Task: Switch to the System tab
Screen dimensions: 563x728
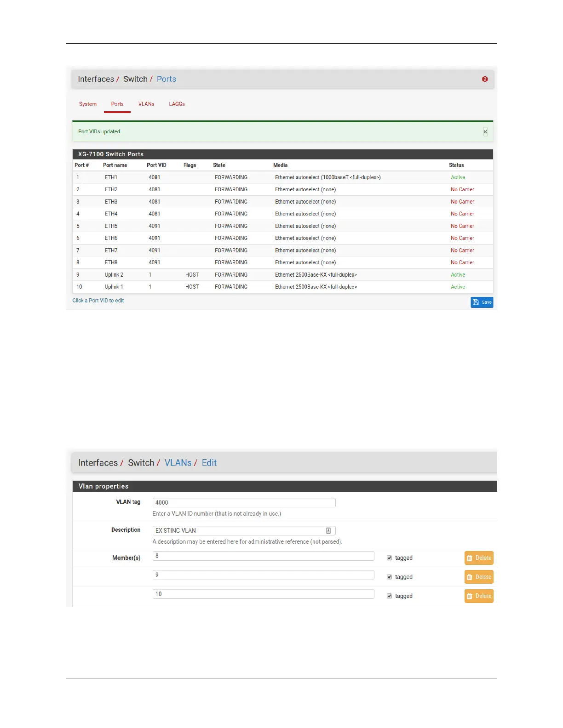Action: (88, 104)
